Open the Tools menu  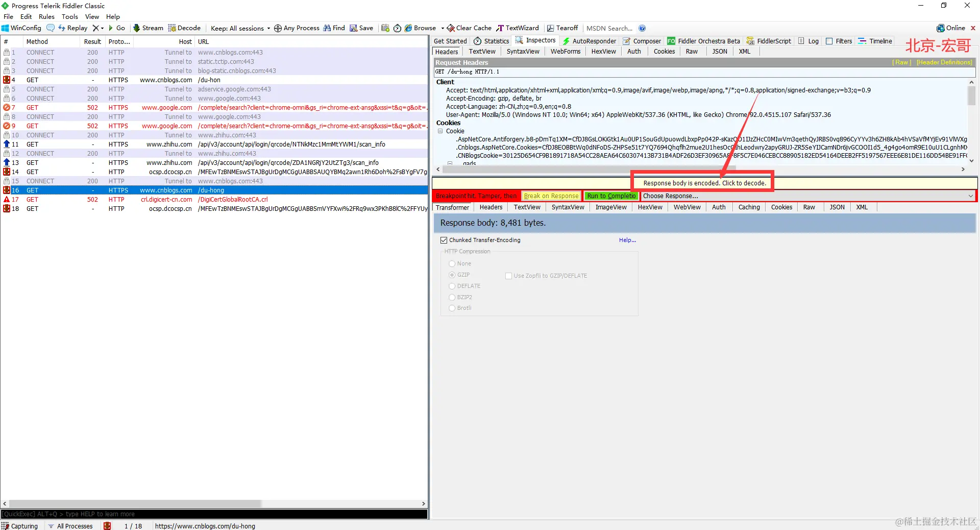70,16
